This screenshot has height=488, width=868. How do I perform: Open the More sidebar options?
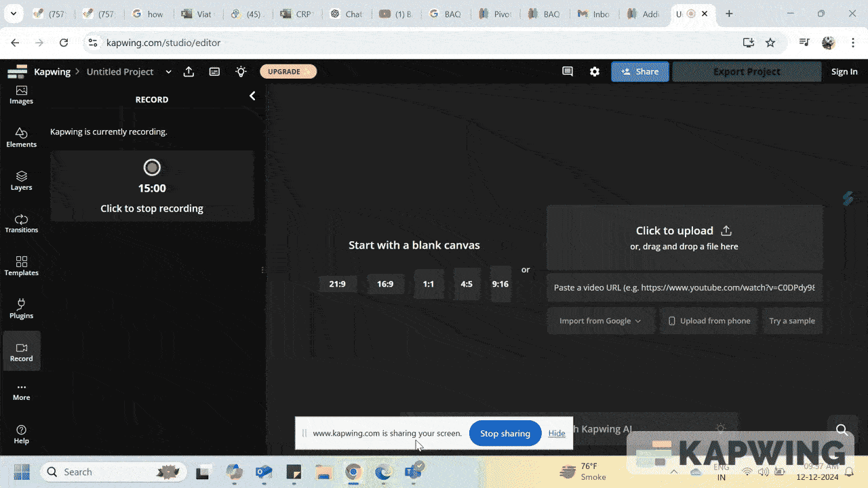coord(21,392)
